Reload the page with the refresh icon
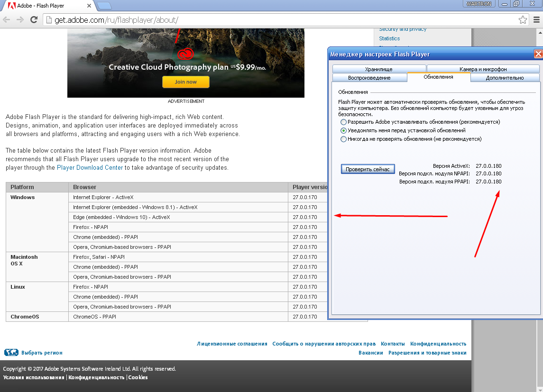Image resolution: width=543 pixels, height=392 pixels. click(34, 20)
